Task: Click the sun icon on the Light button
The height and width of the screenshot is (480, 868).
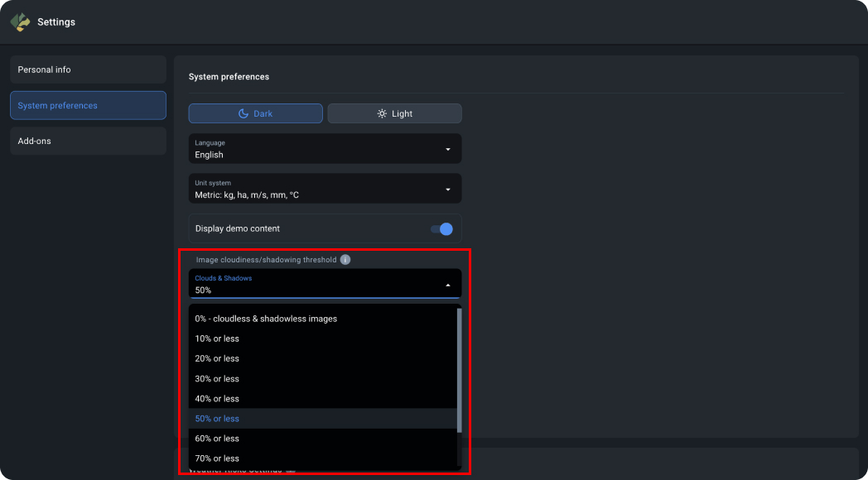Action: click(382, 113)
